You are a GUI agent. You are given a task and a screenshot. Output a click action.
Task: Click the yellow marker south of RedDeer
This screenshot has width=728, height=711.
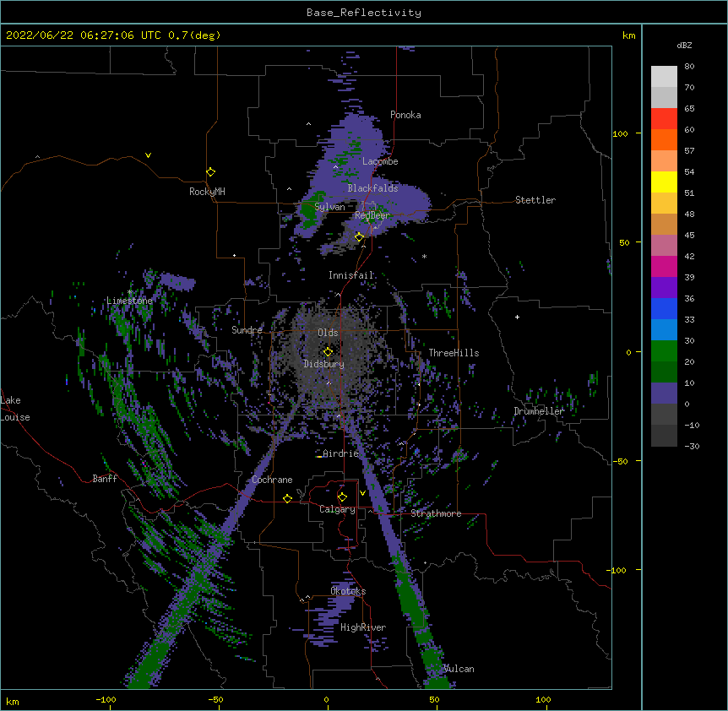pyautogui.click(x=359, y=237)
